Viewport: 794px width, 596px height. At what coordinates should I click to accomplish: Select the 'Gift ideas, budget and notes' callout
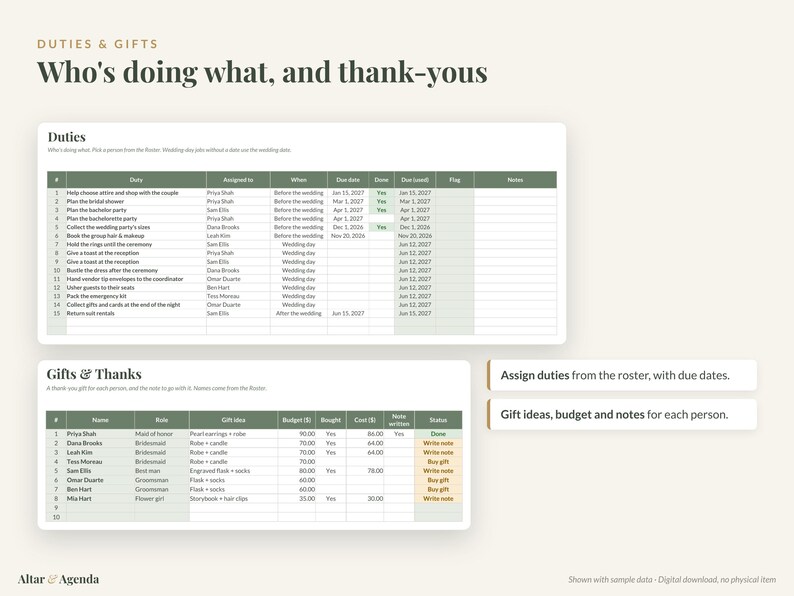click(622, 414)
